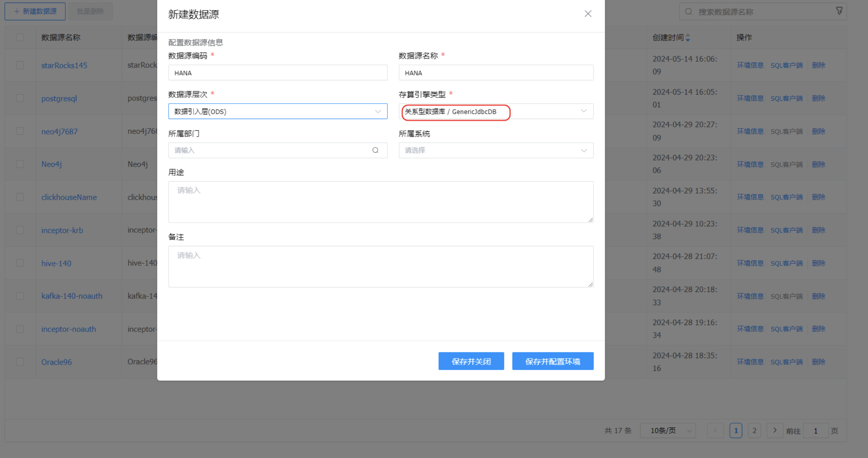Go to page 2 of the list
868x458 pixels.
(754, 431)
